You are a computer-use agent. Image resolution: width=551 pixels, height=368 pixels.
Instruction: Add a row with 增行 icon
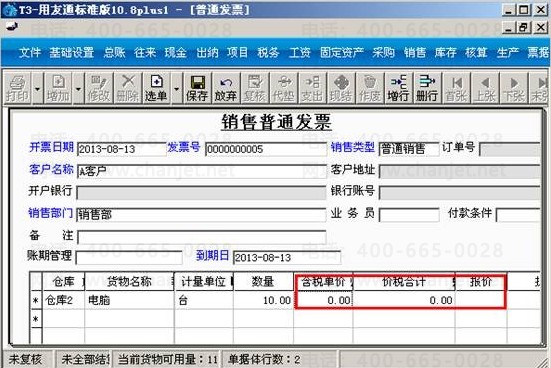click(x=398, y=88)
